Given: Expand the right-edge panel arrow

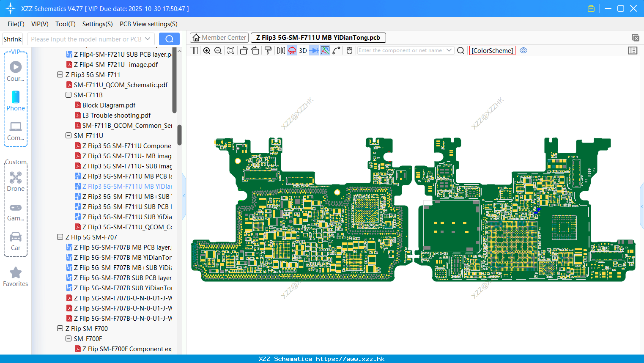Looking at the screenshot, I should pyautogui.click(x=642, y=207).
